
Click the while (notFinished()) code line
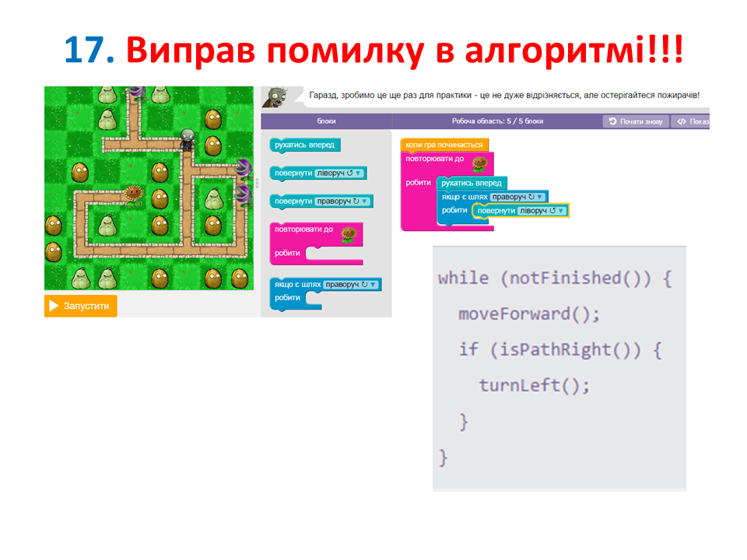click(555, 278)
